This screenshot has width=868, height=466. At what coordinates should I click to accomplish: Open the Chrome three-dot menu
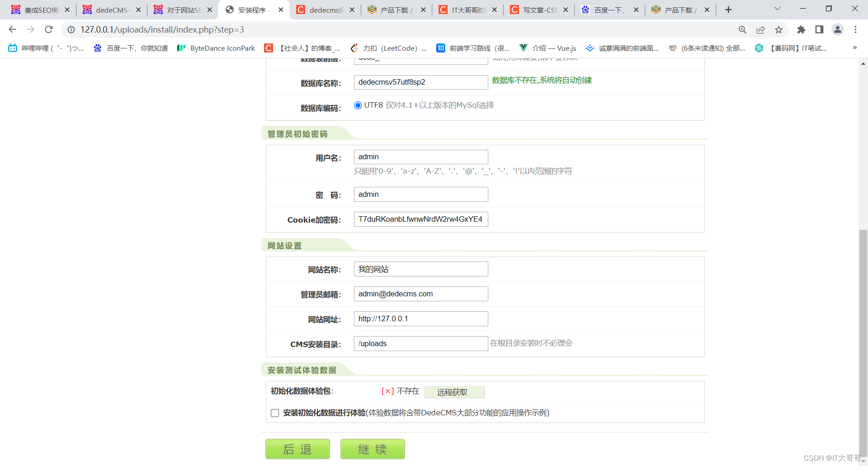point(855,29)
